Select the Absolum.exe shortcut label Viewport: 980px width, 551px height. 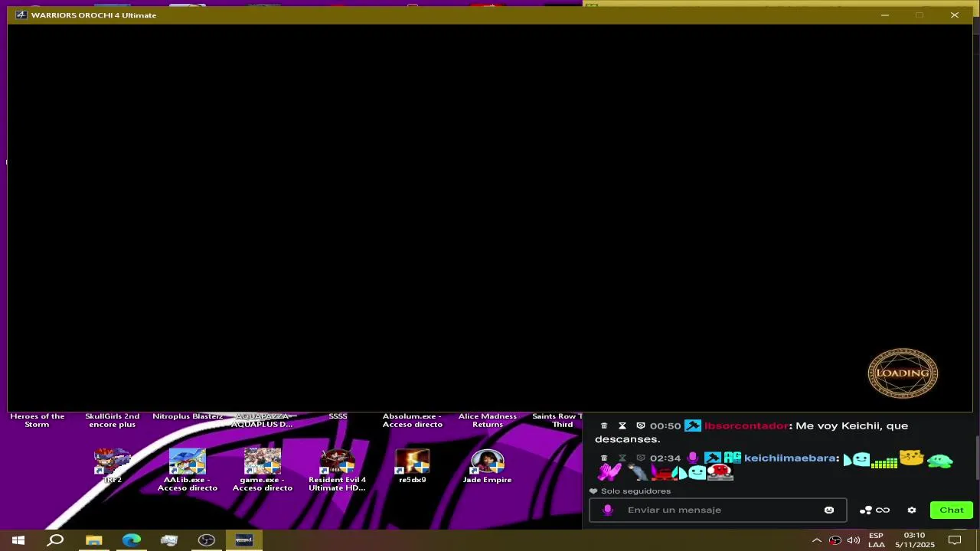[413, 420]
